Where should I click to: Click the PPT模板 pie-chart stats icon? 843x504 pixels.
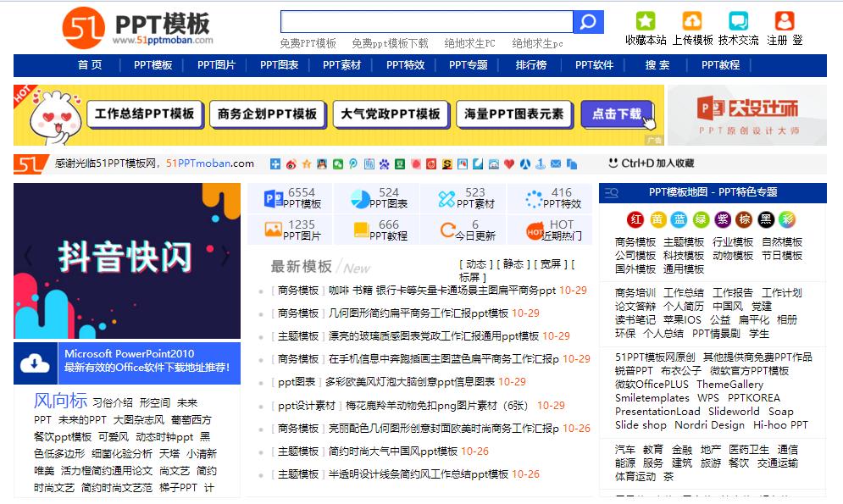point(273,197)
